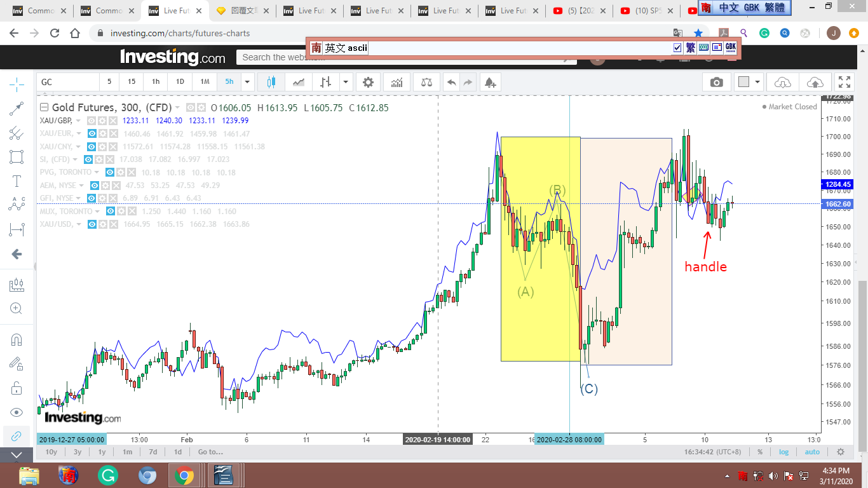Select the price range measure tool
This screenshot has height=488, width=868.
pos(17,229)
